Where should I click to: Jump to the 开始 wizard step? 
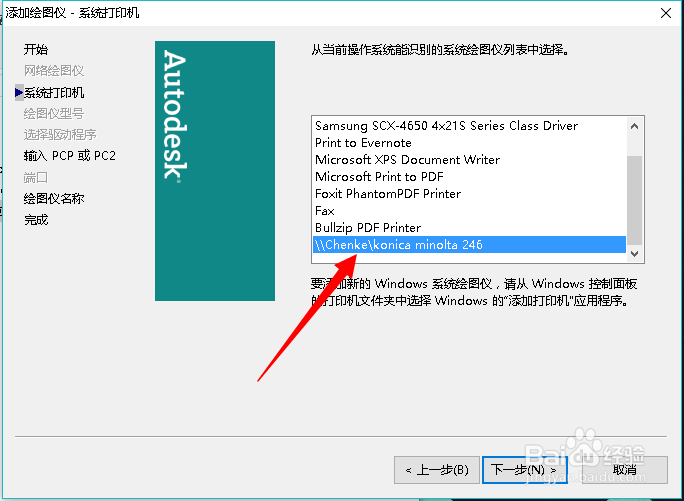click(x=36, y=49)
